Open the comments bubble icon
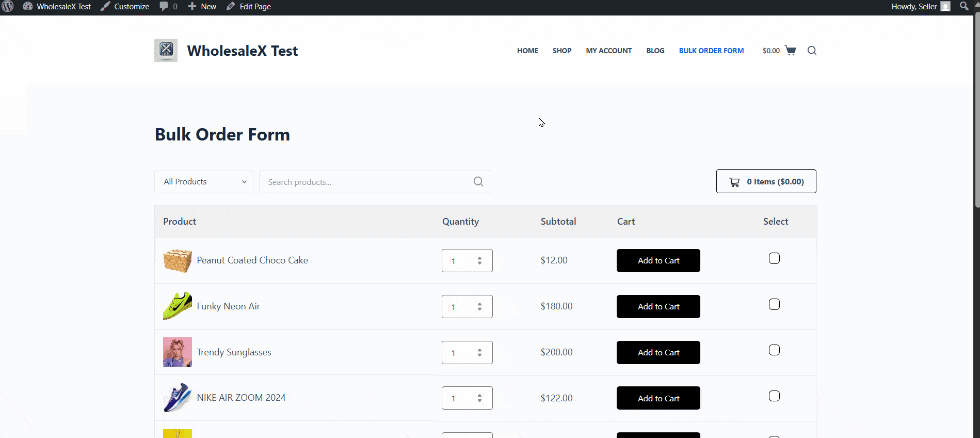980x438 pixels. click(x=164, y=7)
